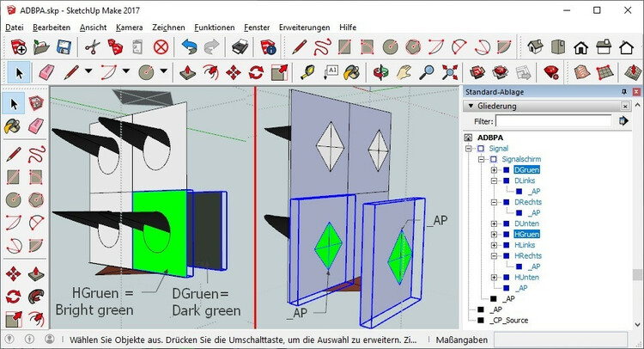Switch to Front view house icon
Screen dimensions: 644x349
[580, 47]
